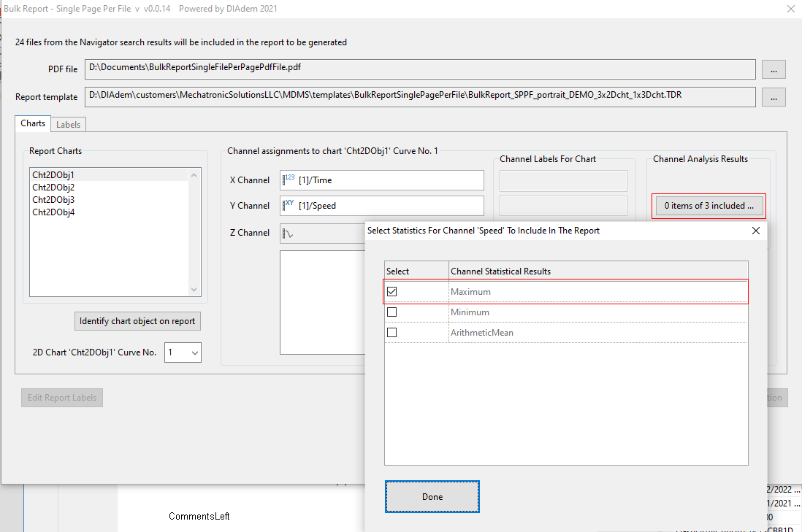This screenshot has width=802, height=532.
Task: Uncheck the Maximum statistic checkbox
Action: (392, 292)
